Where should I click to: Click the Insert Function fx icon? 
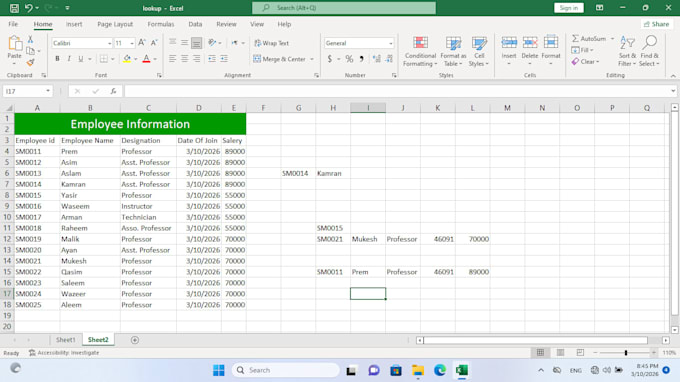[113, 91]
